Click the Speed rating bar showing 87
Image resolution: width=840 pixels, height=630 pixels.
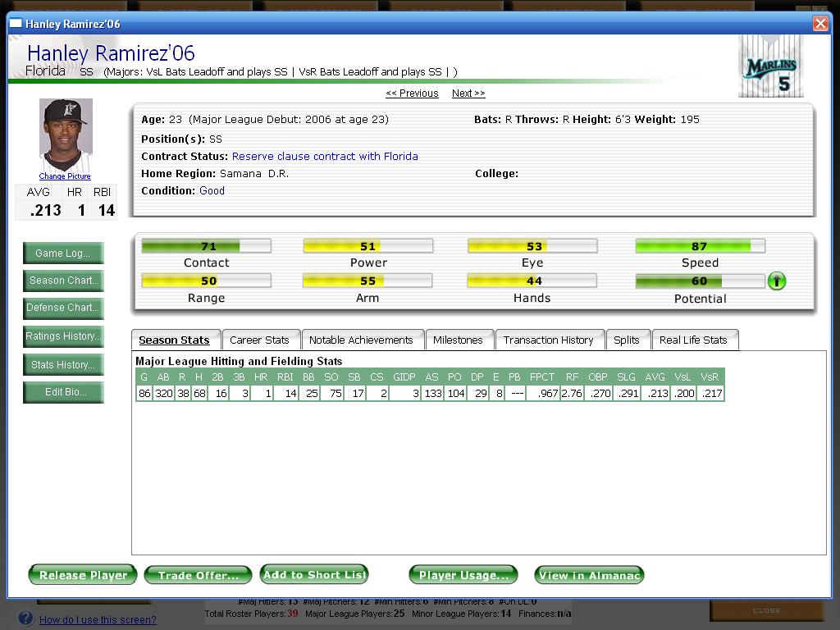pyautogui.click(x=700, y=246)
